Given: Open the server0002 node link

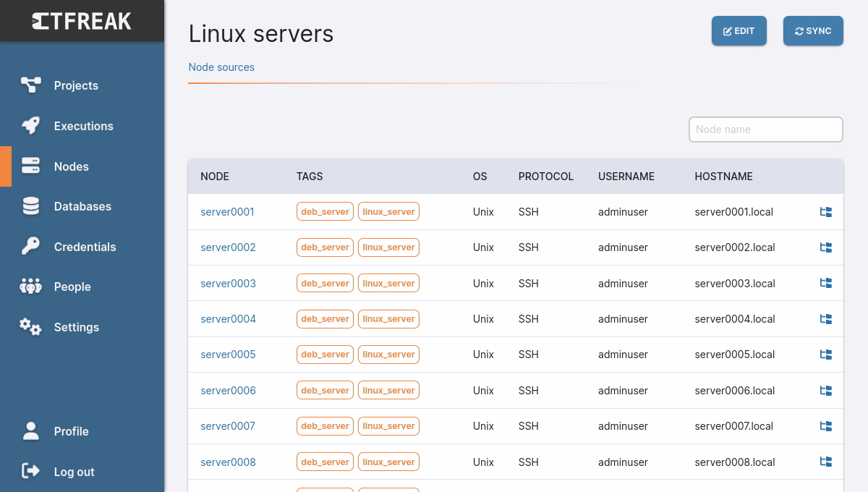Looking at the screenshot, I should pos(228,247).
